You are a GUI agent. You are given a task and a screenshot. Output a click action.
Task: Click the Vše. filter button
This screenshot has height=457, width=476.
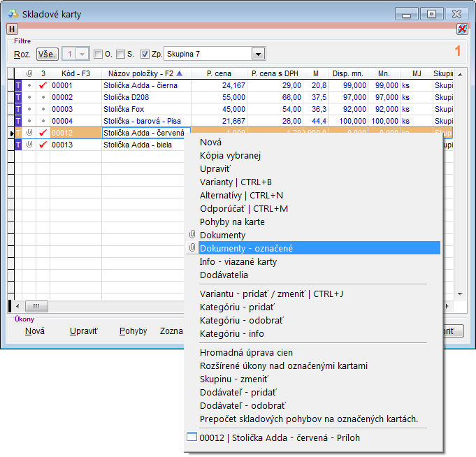tap(48, 55)
